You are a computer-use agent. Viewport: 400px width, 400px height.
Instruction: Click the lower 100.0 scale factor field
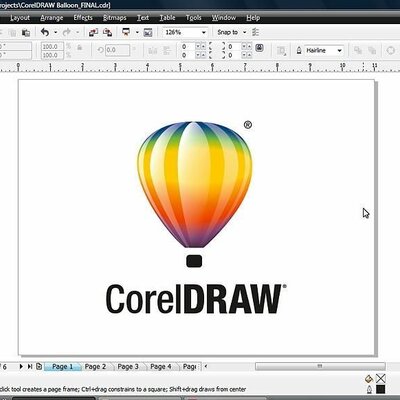point(52,55)
